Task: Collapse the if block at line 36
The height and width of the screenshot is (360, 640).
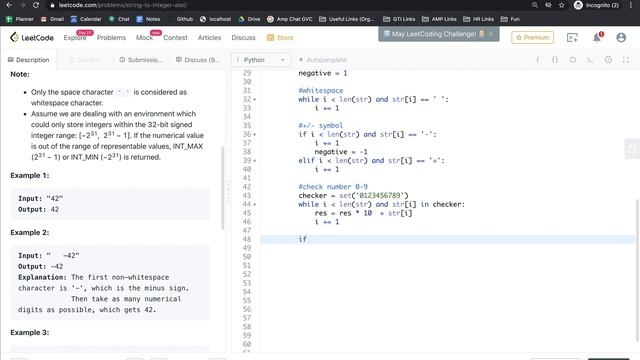Action: (255, 134)
